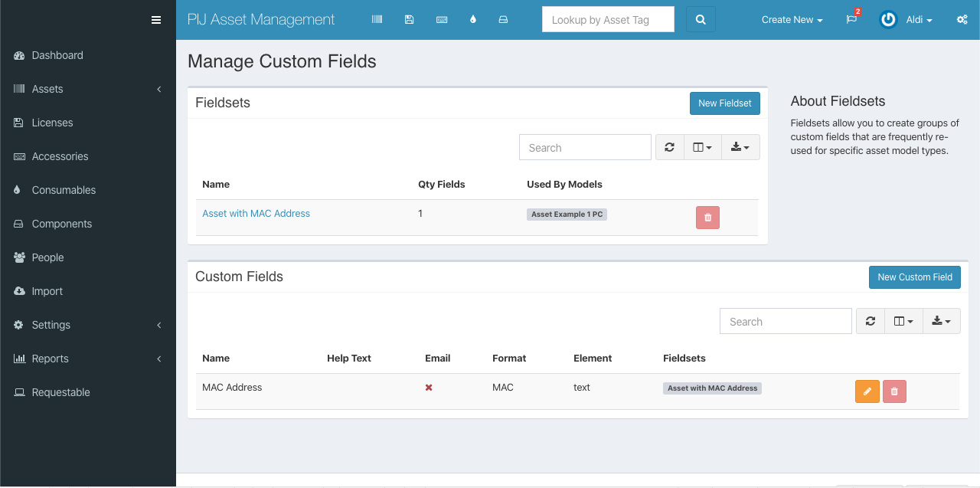Open admin settings gears icon in navbar
The image size is (980, 488).
pos(962,20)
